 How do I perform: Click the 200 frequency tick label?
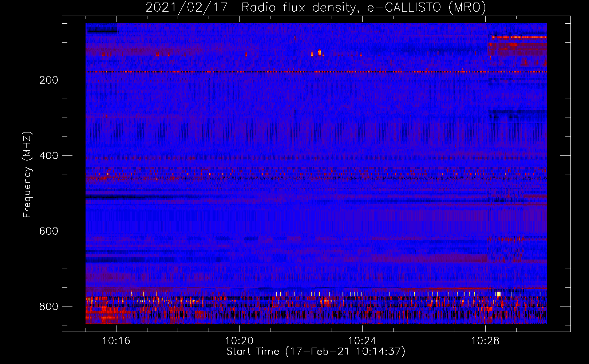49,80
